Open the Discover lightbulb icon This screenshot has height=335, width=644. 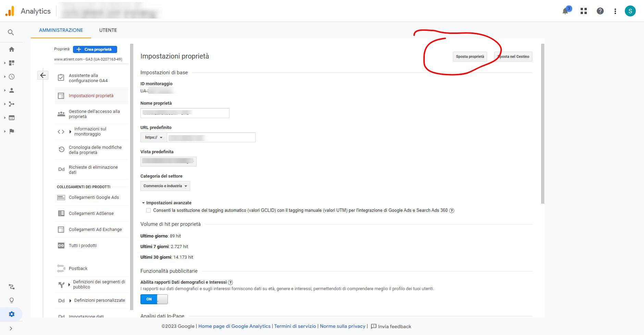12,300
